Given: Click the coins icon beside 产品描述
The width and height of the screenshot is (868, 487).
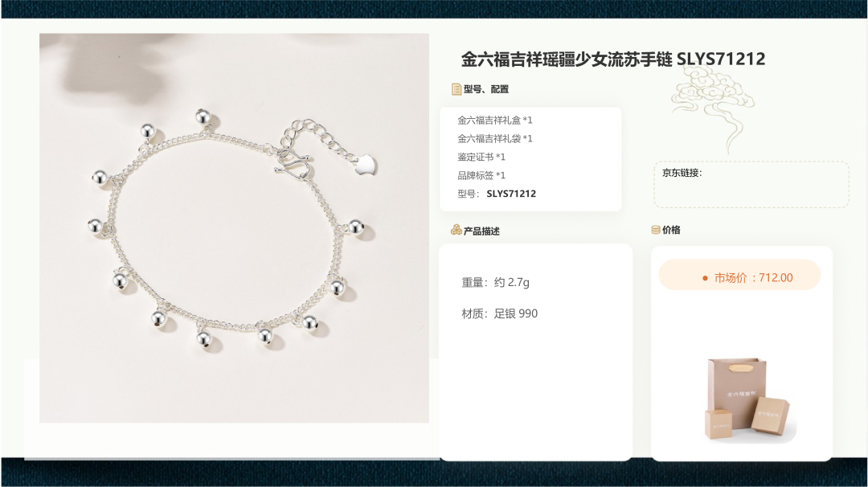Looking at the screenshot, I should pyautogui.click(x=457, y=230).
